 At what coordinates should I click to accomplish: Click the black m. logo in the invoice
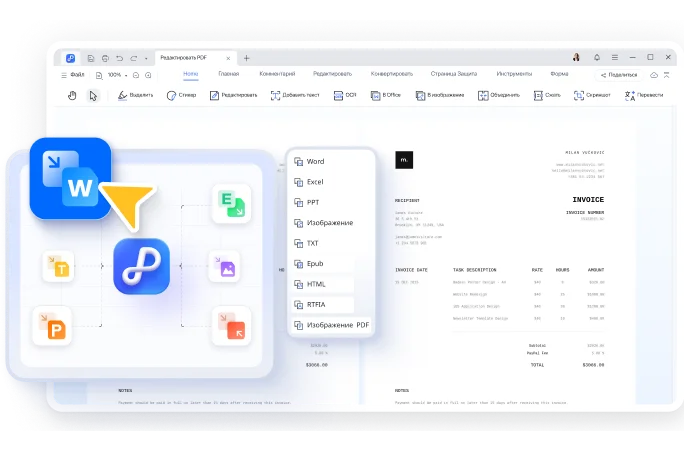point(404,160)
